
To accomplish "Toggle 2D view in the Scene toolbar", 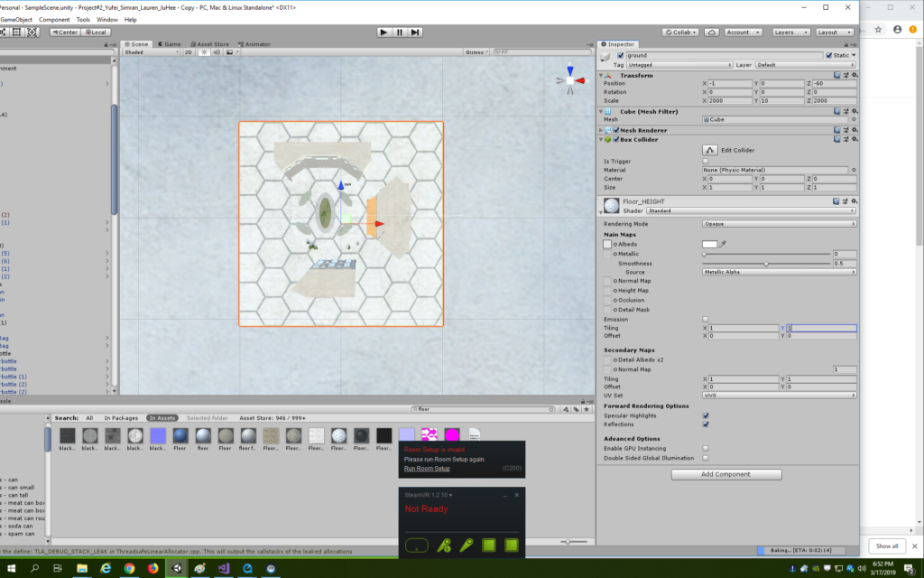I will tap(189, 51).
